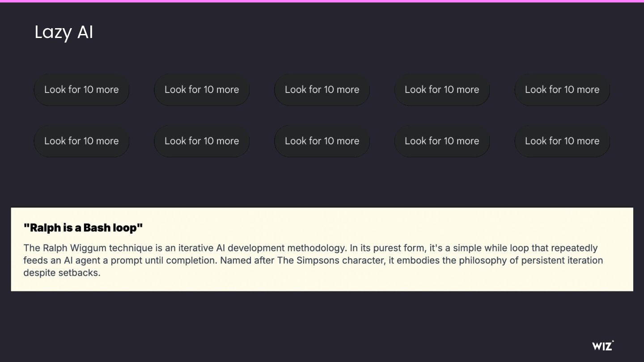644x362 pixels.
Task: Select the middle "Look for 10 more" button in the bottom row
Action: coord(322,141)
